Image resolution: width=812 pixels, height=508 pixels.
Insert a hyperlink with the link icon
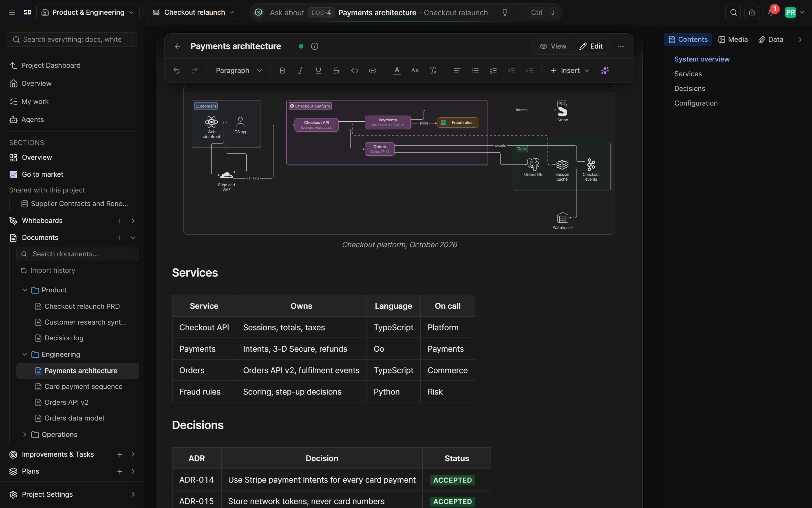(373, 71)
